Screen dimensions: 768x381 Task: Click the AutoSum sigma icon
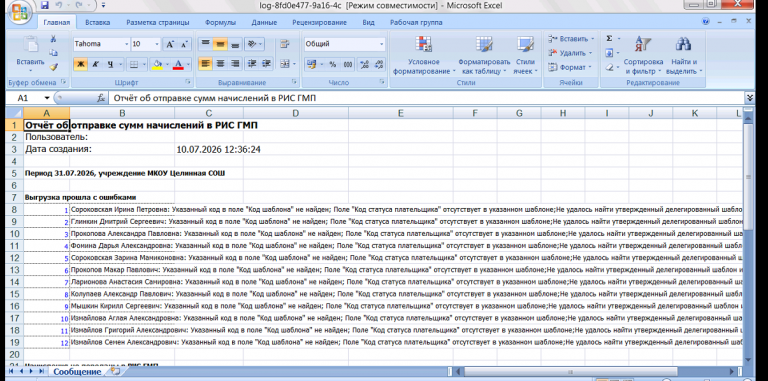point(609,38)
